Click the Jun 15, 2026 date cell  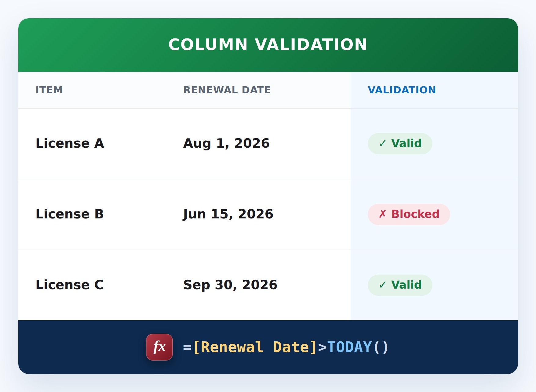(x=228, y=214)
